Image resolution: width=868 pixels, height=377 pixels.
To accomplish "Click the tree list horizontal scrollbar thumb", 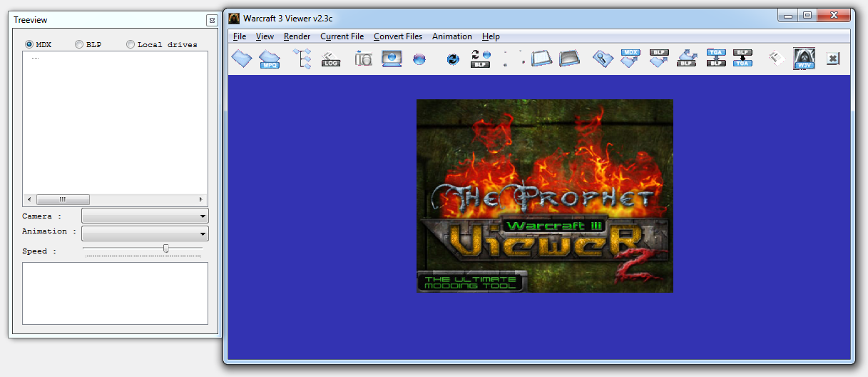I will 63,200.
